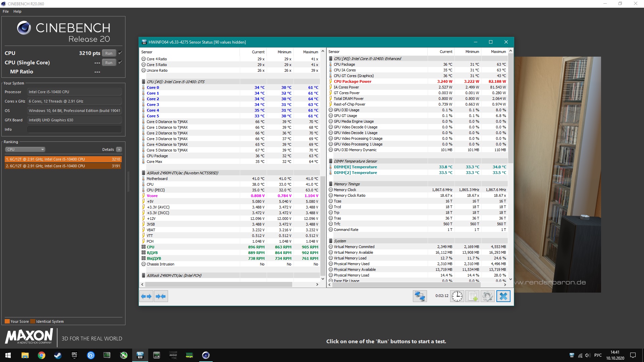Click the Info input field
This screenshot has width=644, height=362.
tap(74, 129)
